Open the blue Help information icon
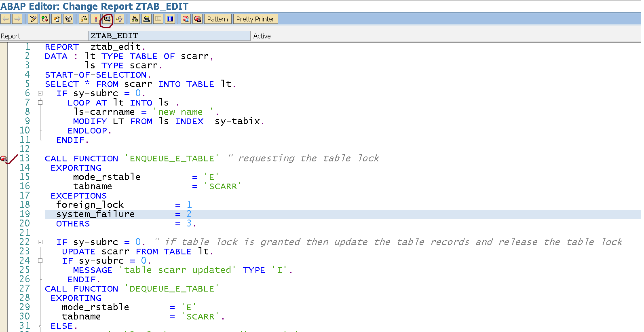Viewport: 644px width, 332px height. 170,19
